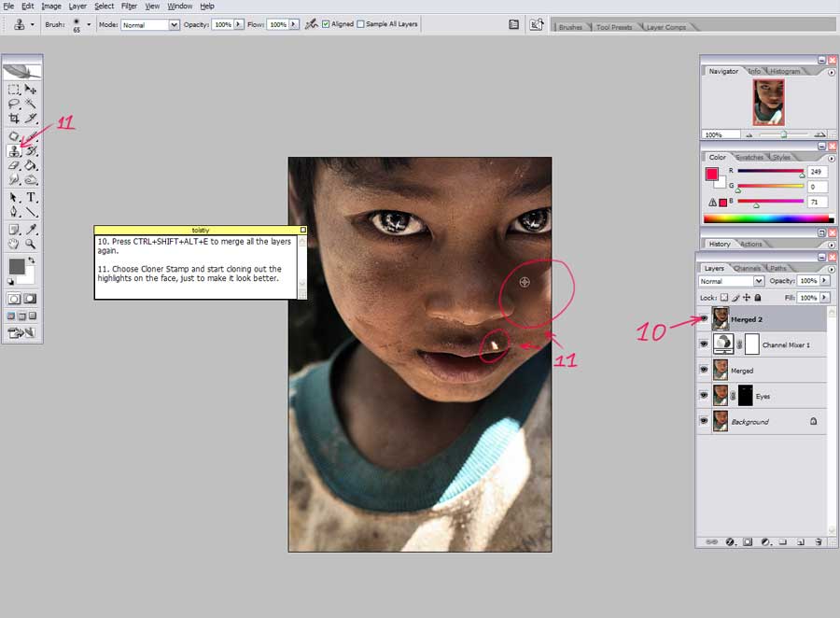
Task: Click the delete layer trash icon
Action: point(818,541)
